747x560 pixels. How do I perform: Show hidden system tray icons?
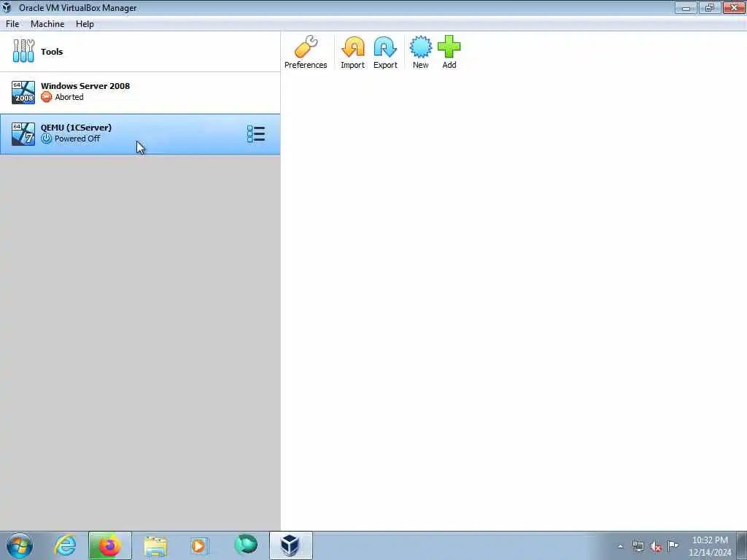620,547
